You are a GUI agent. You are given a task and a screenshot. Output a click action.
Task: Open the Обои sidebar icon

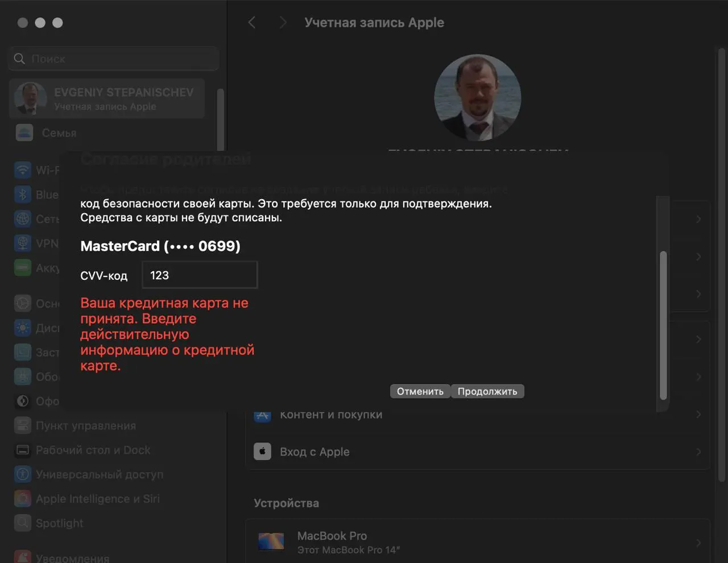[x=23, y=376]
